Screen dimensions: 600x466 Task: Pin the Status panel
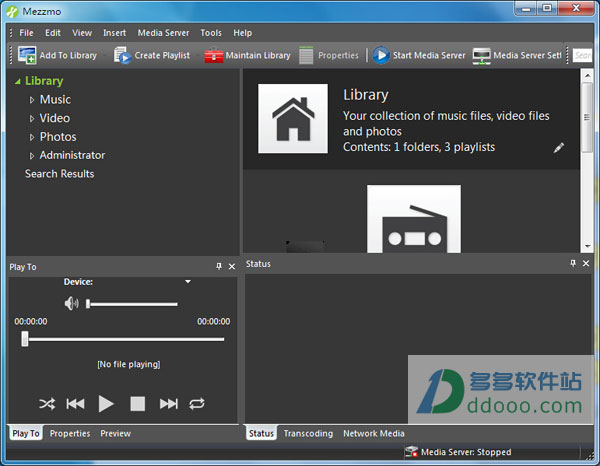click(573, 263)
